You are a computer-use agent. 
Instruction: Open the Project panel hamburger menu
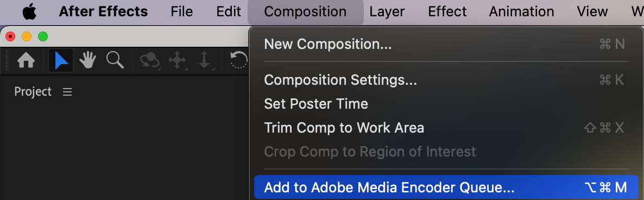tap(67, 92)
